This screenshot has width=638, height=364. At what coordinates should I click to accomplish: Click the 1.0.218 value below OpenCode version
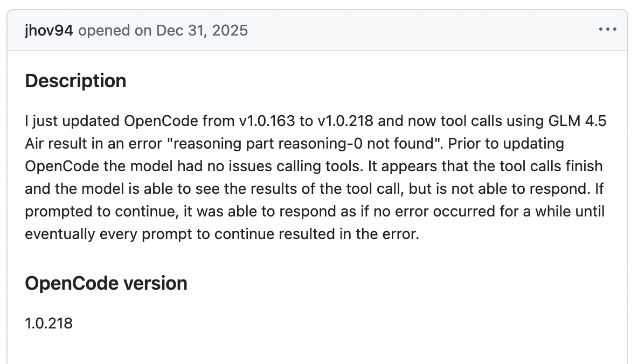coord(48,323)
